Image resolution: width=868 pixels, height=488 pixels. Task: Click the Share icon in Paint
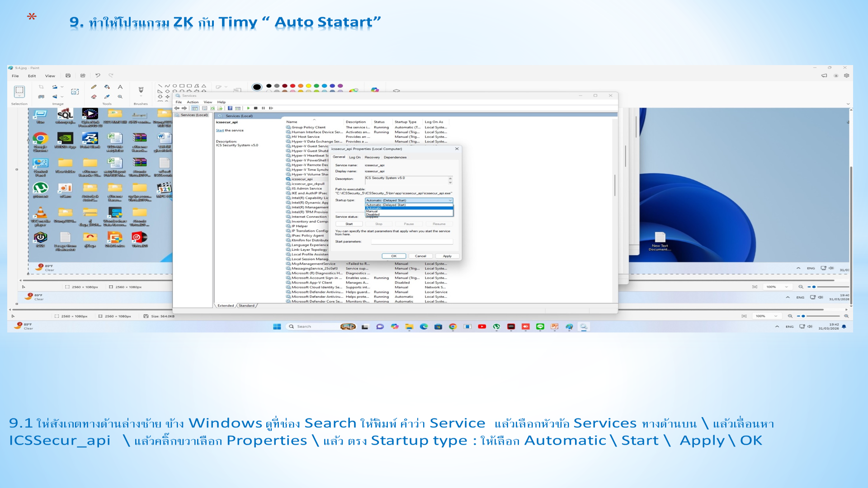(83, 75)
